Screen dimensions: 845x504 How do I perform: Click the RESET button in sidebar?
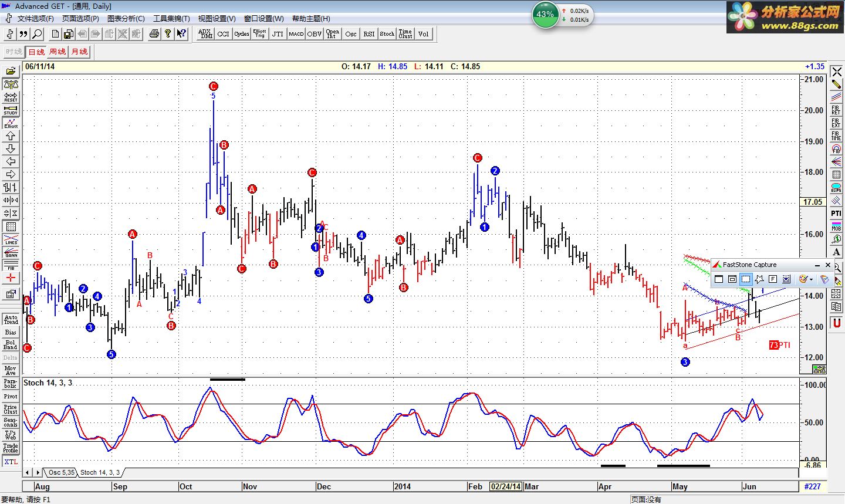[11, 97]
